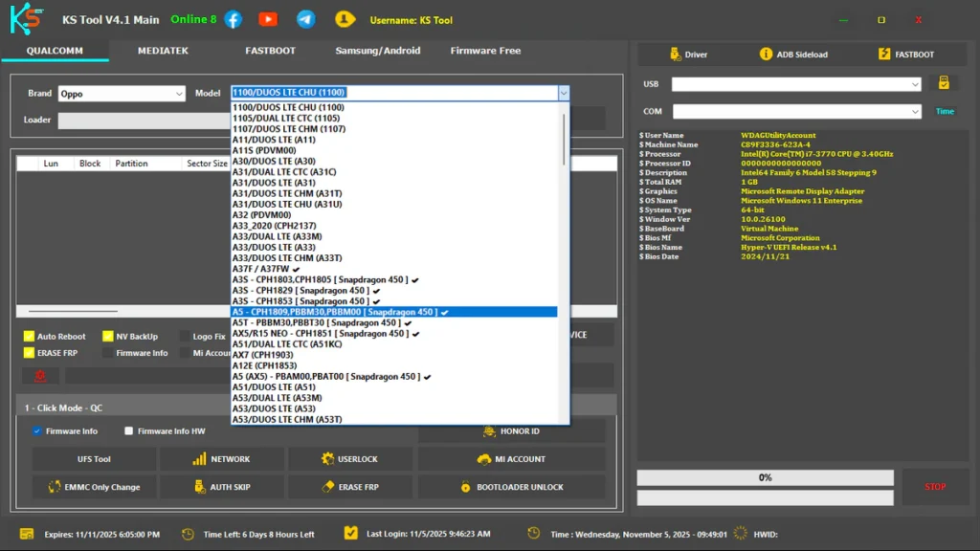This screenshot has width=980, height=551.
Task: Click the yellow user account icon
Action: click(345, 19)
